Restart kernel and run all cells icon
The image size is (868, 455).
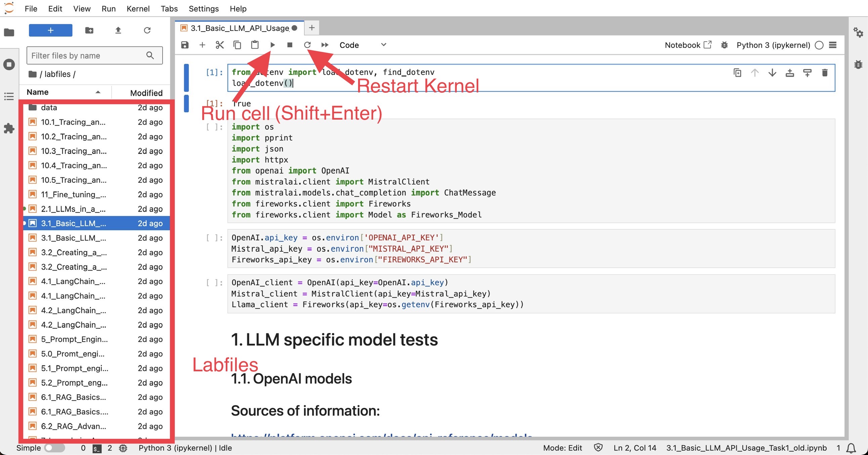point(325,45)
